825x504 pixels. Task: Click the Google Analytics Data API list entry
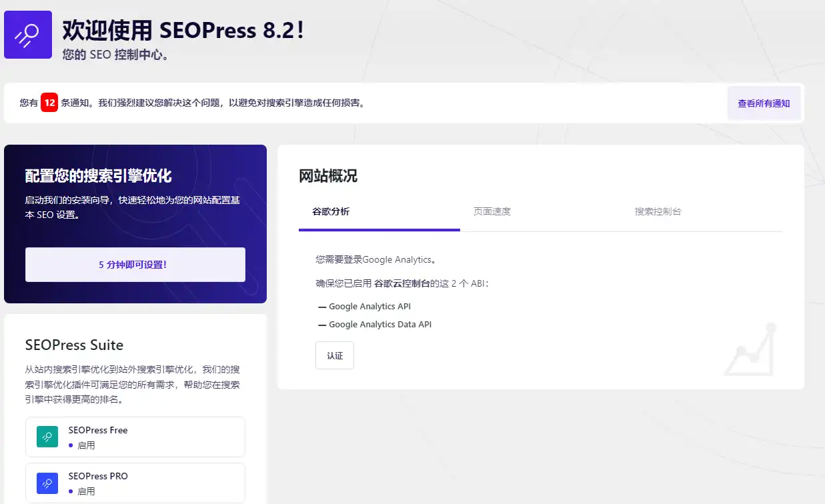click(x=381, y=325)
